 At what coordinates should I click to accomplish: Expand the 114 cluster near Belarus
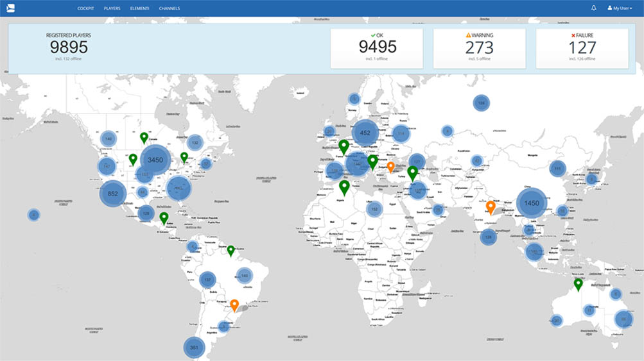pos(401,134)
